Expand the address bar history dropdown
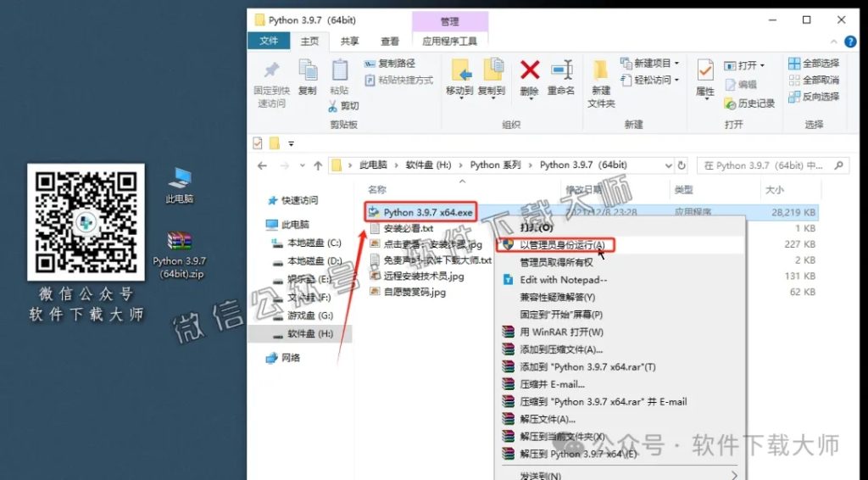This screenshot has height=480, width=868. [x=668, y=165]
